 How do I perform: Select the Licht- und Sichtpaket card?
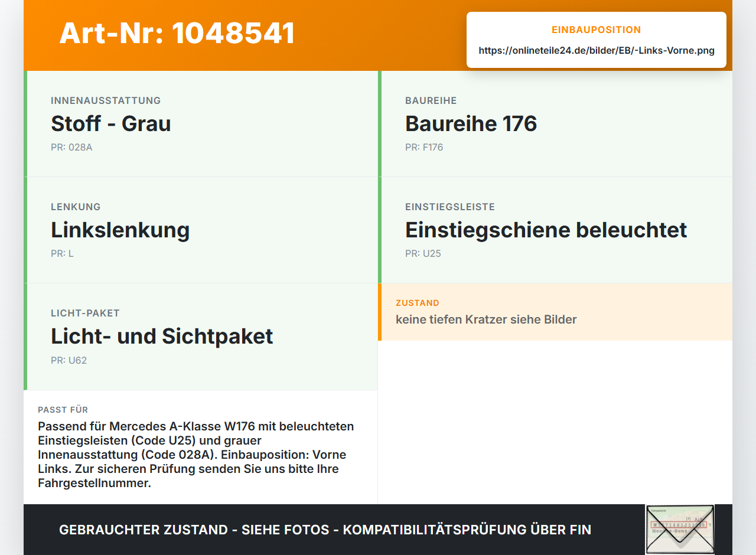[x=201, y=337]
